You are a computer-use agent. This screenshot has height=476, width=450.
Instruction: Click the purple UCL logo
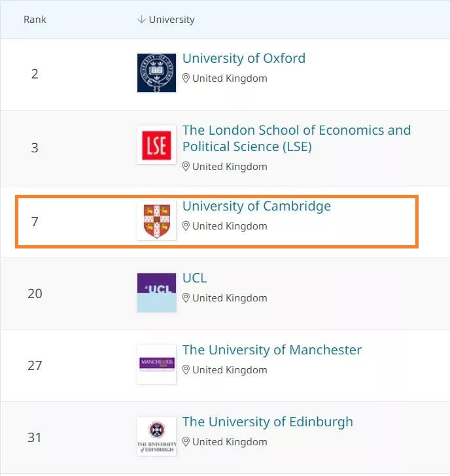pyautogui.click(x=156, y=293)
